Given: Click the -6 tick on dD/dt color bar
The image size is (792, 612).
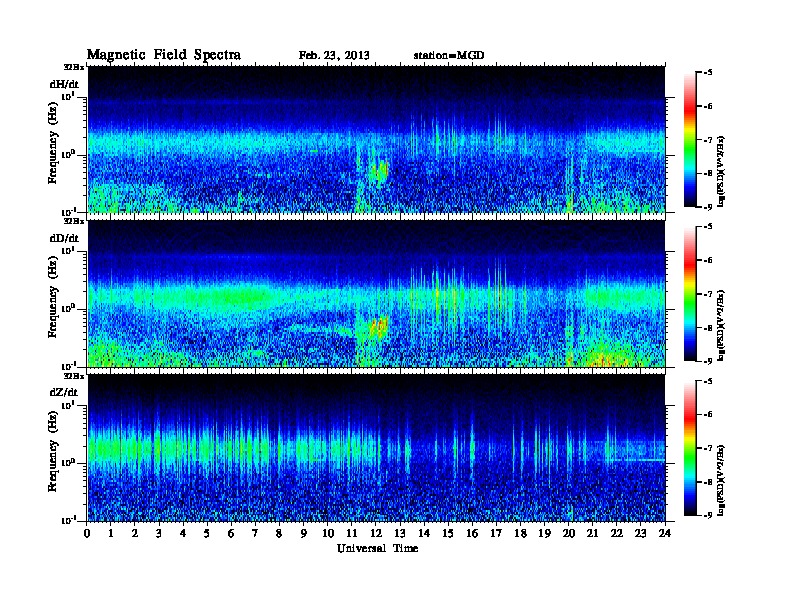Looking at the screenshot, I should (708, 261).
